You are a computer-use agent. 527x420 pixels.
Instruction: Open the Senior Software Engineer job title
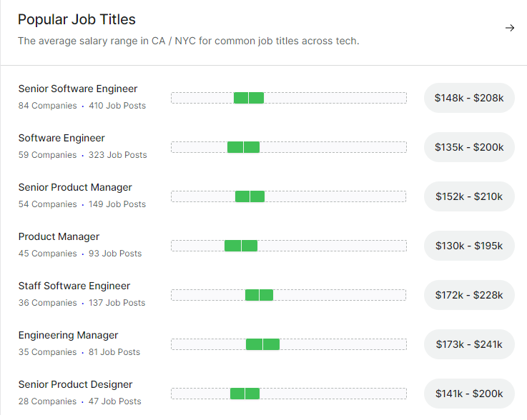pos(78,89)
